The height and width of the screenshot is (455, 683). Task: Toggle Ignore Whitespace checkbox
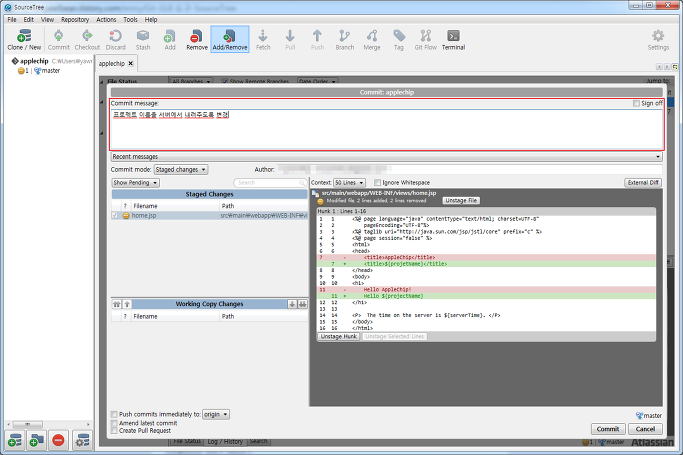pos(378,182)
